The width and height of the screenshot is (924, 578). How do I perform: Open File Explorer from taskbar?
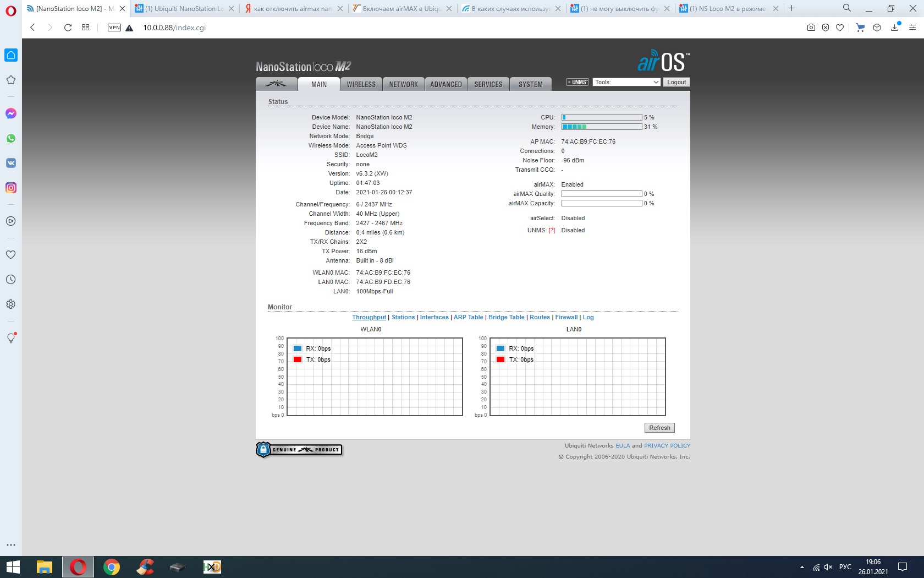pyautogui.click(x=44, y=567)
